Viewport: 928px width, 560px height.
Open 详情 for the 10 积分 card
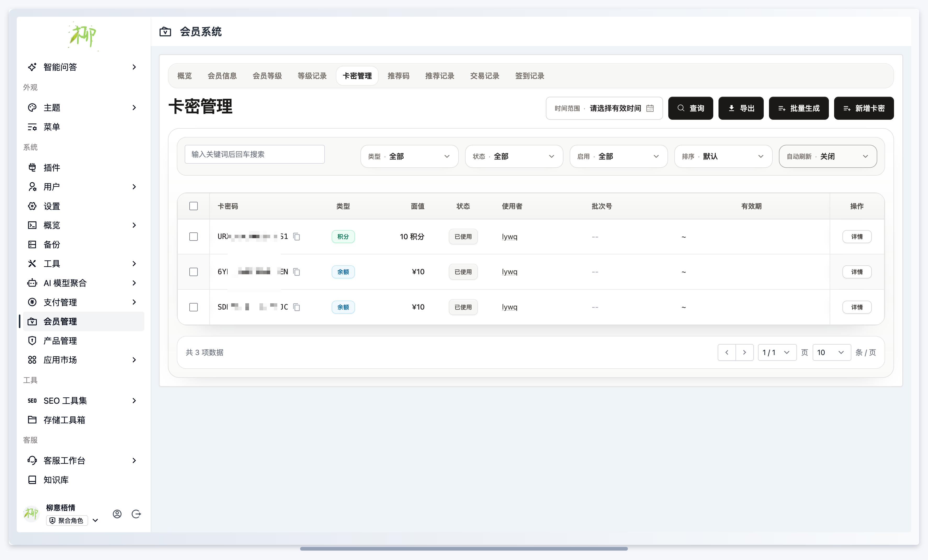(x=857, y=236)
